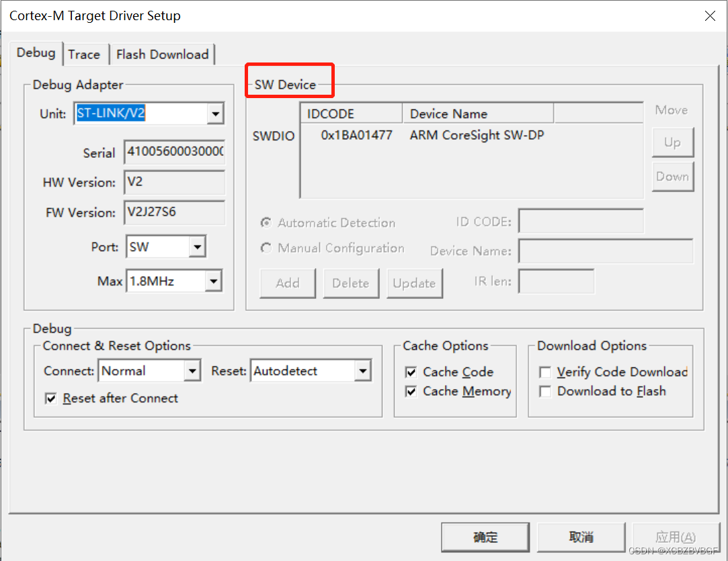Select the Debug tab
This screenshot has width=728, height=561.
pos(36,52)
